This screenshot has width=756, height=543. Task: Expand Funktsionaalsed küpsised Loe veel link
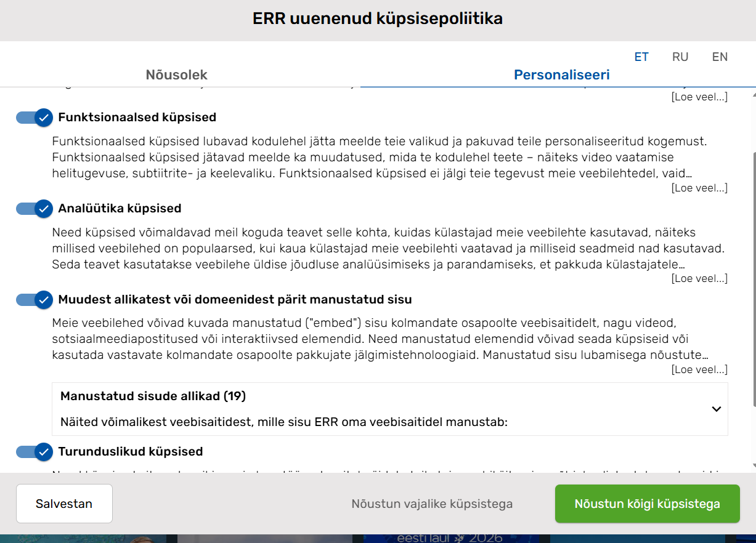click(x=699, y=188)
